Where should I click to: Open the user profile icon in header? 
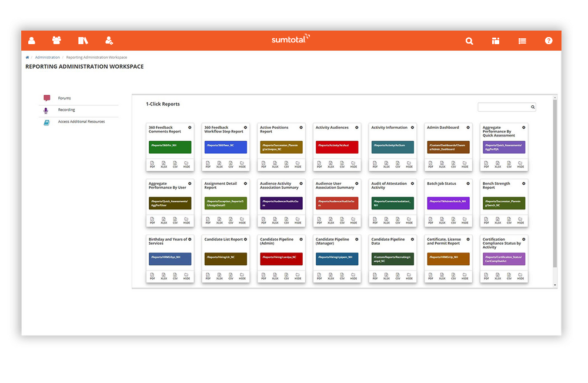pos(32,41)
